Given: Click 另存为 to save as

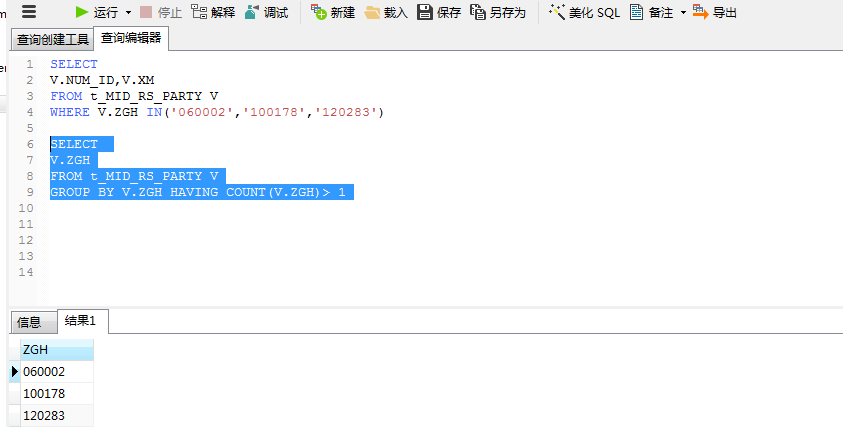Looking at the screenshot, I should [497, 13].
